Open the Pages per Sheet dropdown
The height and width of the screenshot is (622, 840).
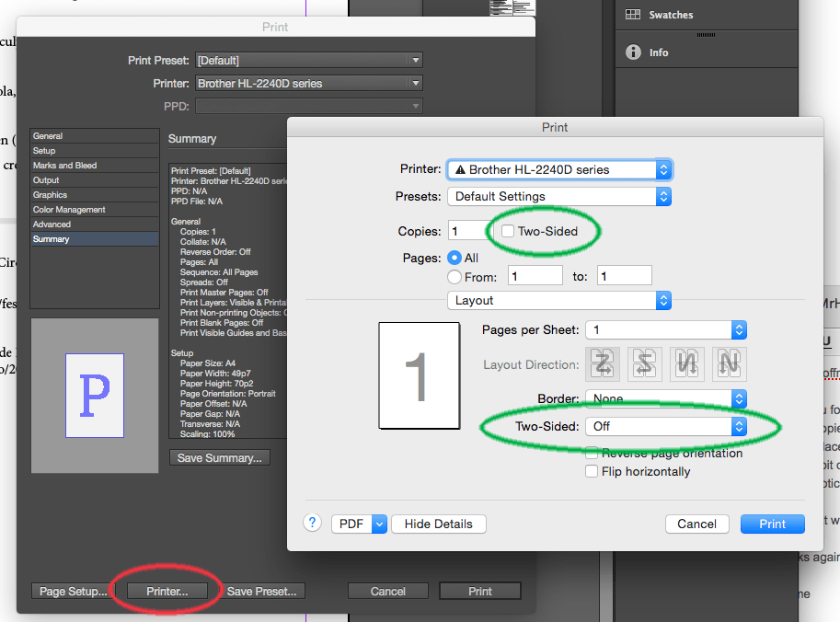(663, 329)
